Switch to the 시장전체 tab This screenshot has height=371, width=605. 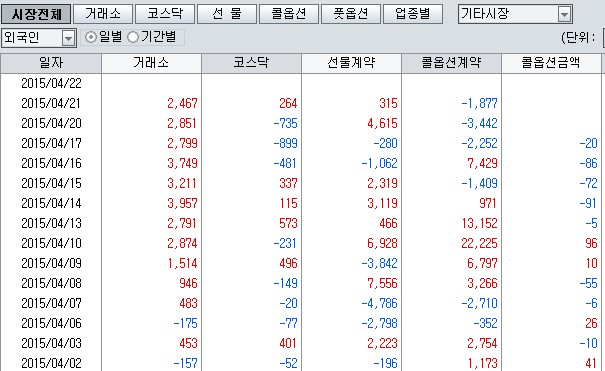click(x=36, y=14)
